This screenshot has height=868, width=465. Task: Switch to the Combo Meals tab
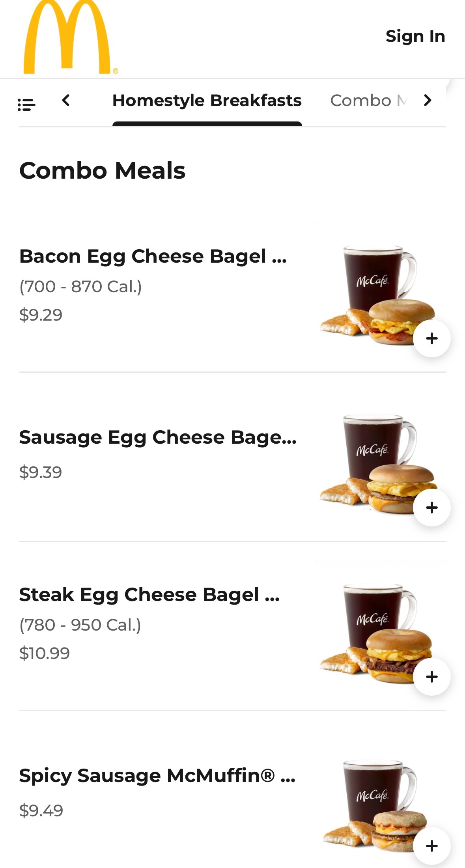pos(368,101)
